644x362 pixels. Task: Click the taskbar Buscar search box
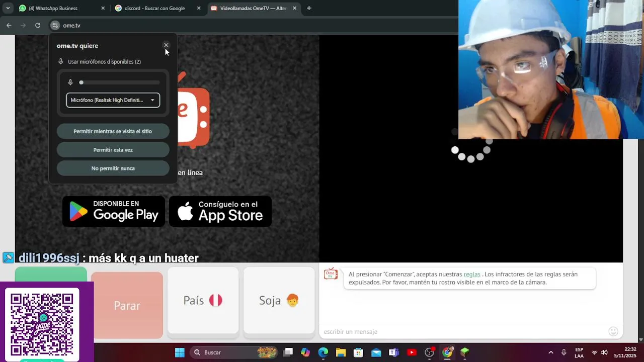coord(234,352)
